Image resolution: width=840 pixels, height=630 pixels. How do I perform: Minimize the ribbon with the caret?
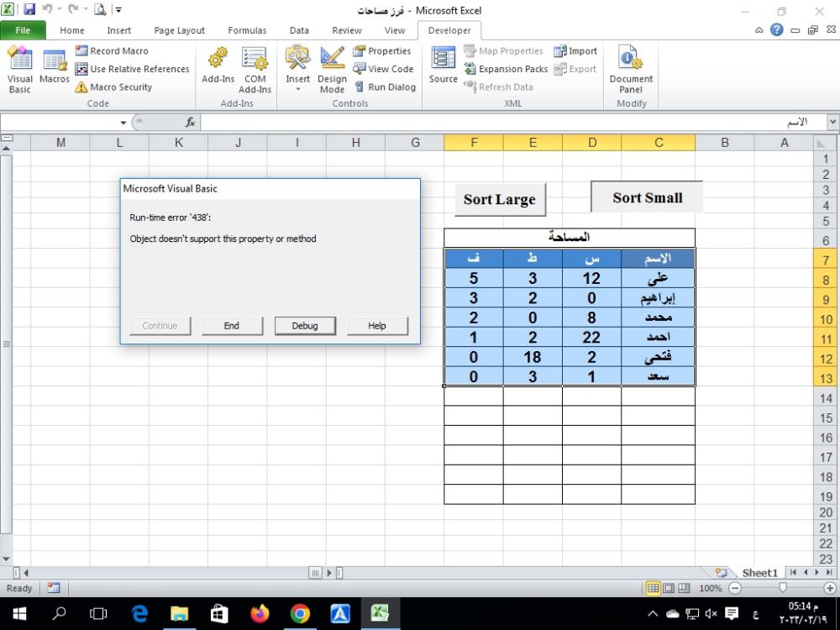(x=759, y=30)
